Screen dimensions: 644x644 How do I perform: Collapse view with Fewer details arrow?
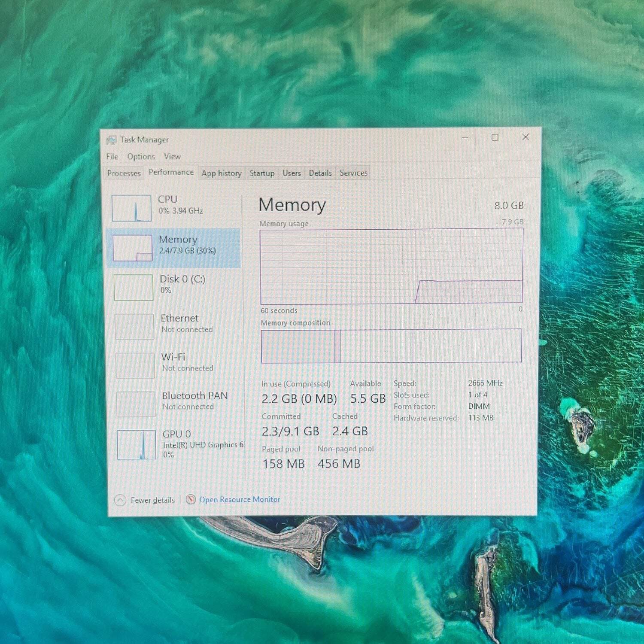[x=120, y=500]
